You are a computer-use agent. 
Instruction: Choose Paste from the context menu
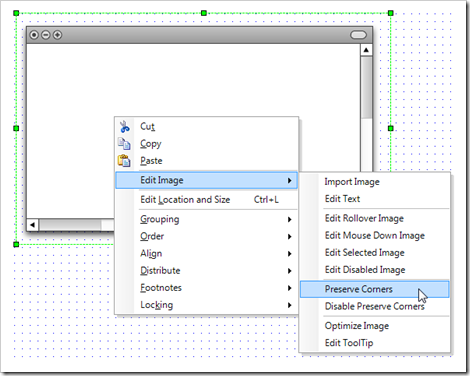(206, 161)
